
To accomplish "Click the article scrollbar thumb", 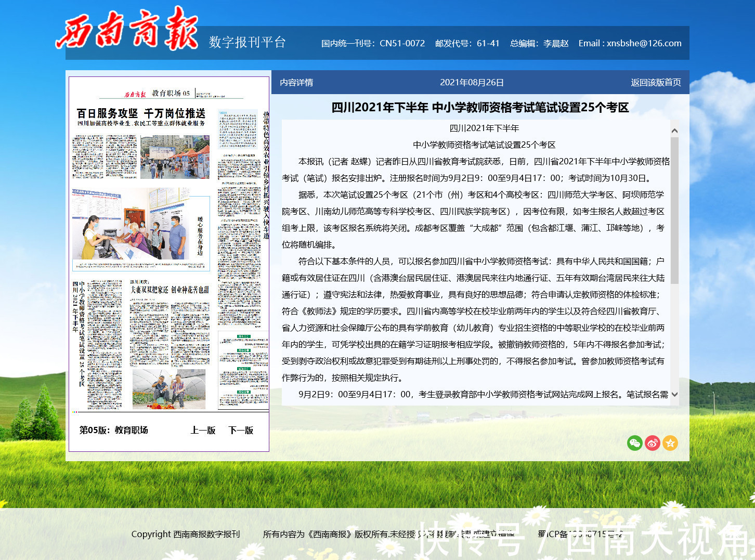I will (674, 211).
